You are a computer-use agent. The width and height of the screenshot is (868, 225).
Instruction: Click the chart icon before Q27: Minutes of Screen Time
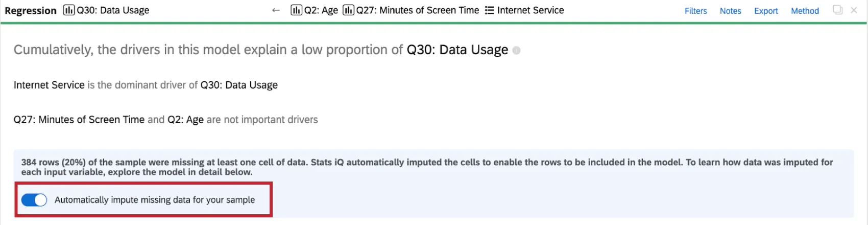pyautogui.click(x=348, y=10)
